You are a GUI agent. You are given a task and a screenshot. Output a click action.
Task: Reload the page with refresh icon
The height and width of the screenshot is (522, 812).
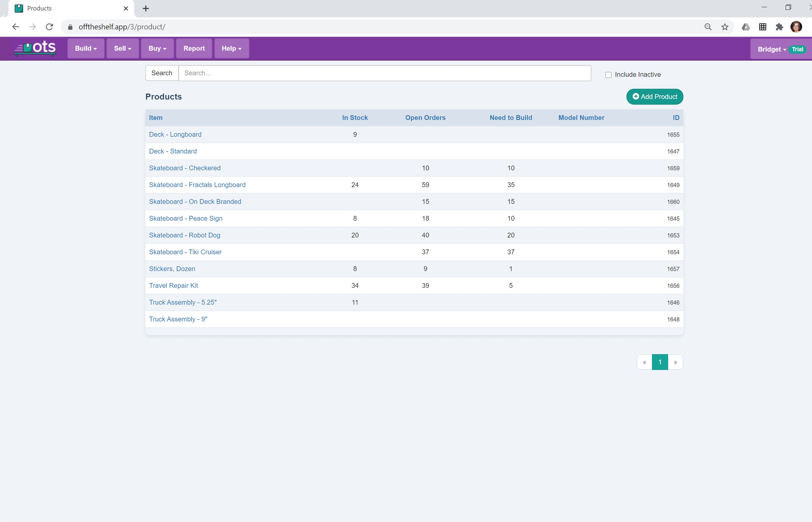[50, 27]
